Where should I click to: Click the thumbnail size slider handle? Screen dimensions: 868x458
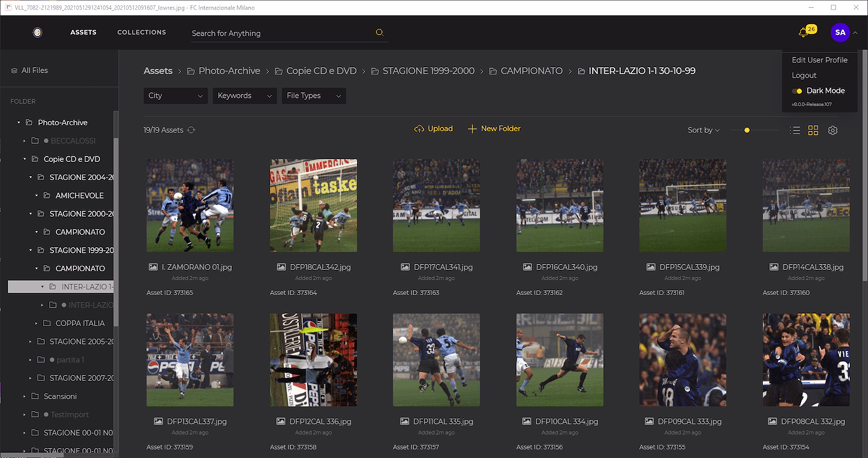pyautogui.click(x=747, y=130)
